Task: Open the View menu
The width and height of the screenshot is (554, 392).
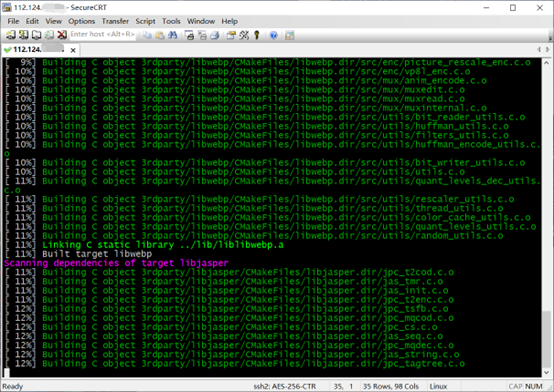Action: click(x=53, y=21)
